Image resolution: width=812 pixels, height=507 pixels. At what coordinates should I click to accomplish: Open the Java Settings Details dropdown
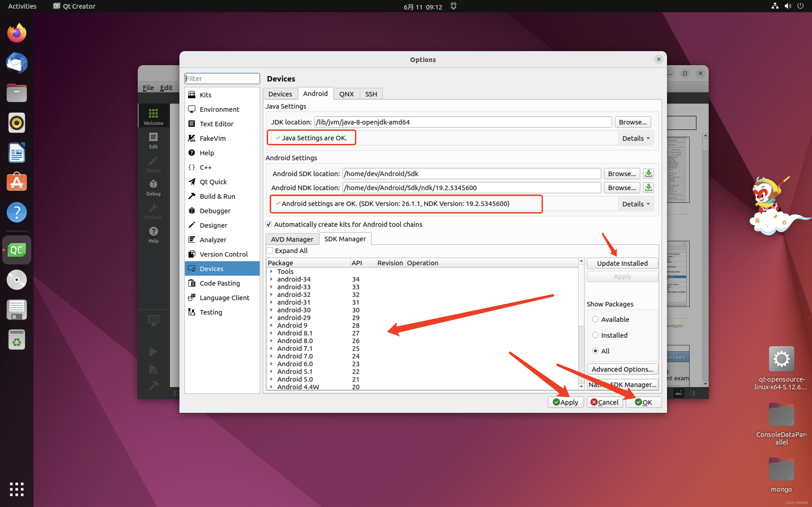click(636, 139)
